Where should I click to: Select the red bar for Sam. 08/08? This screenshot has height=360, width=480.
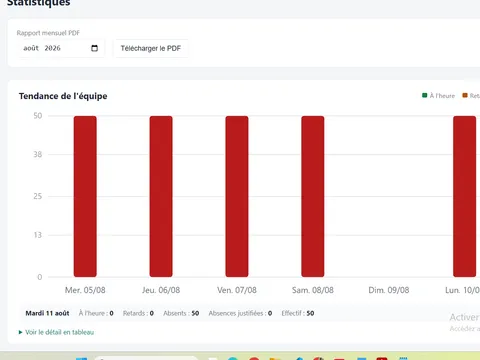pyautogui.click(x=313, y=196)
